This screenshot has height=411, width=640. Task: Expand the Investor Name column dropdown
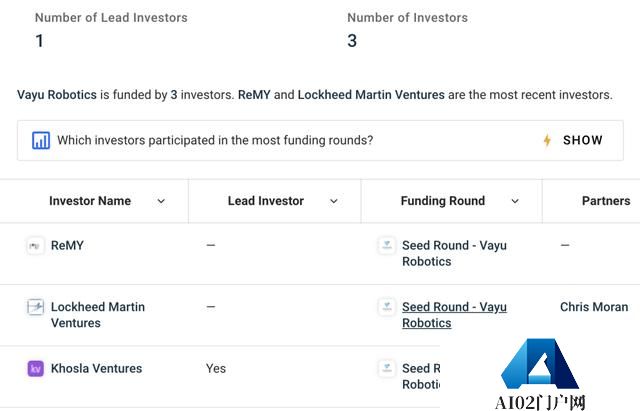161,201
